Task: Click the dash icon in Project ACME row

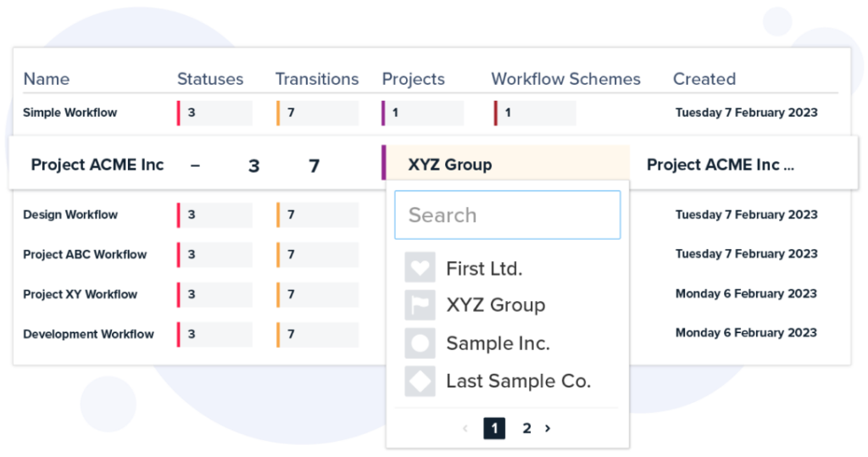Action: (195, 165)
